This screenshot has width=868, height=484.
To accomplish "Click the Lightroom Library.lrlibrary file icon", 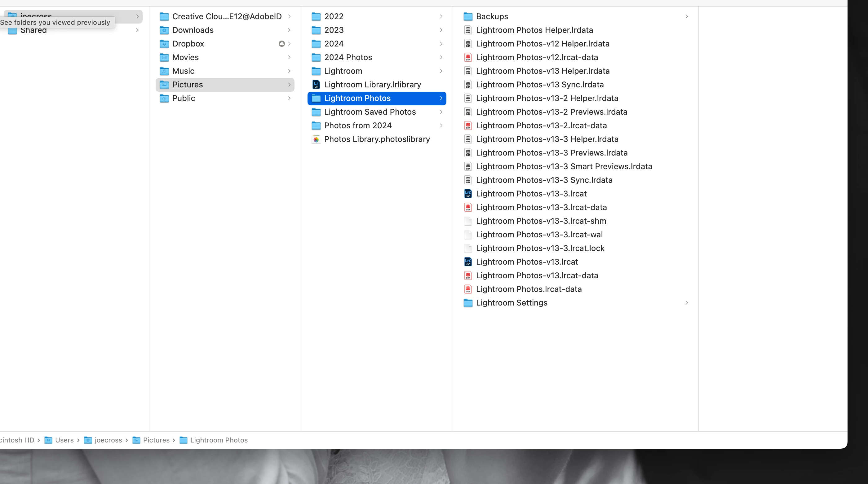I will (x=316, y=85).
